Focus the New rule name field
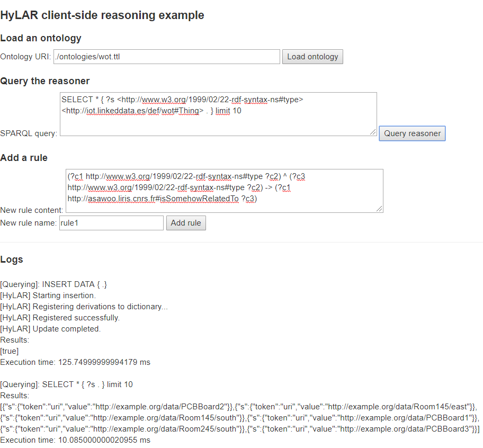The width and height of the screenshot is (483, 448). 111,223
